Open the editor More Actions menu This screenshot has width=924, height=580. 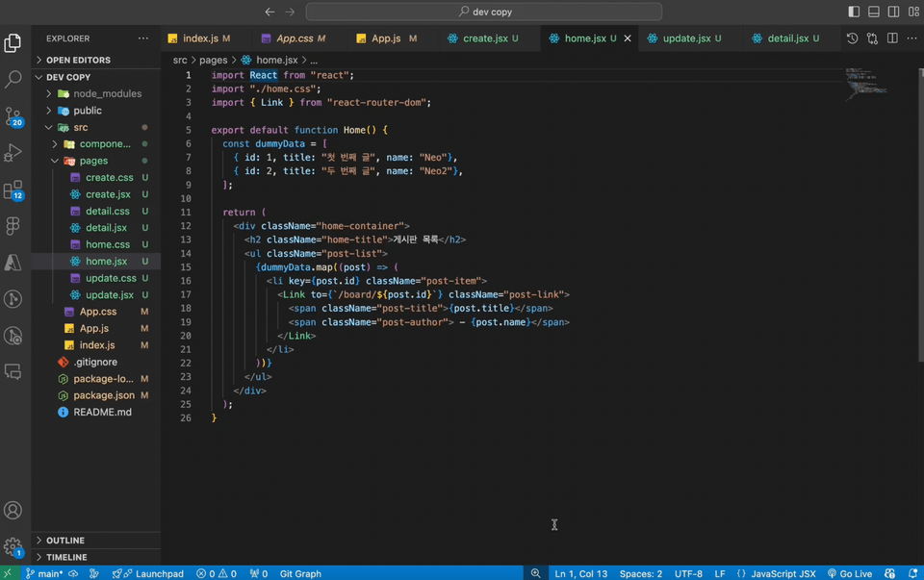[x=911, y=38]
